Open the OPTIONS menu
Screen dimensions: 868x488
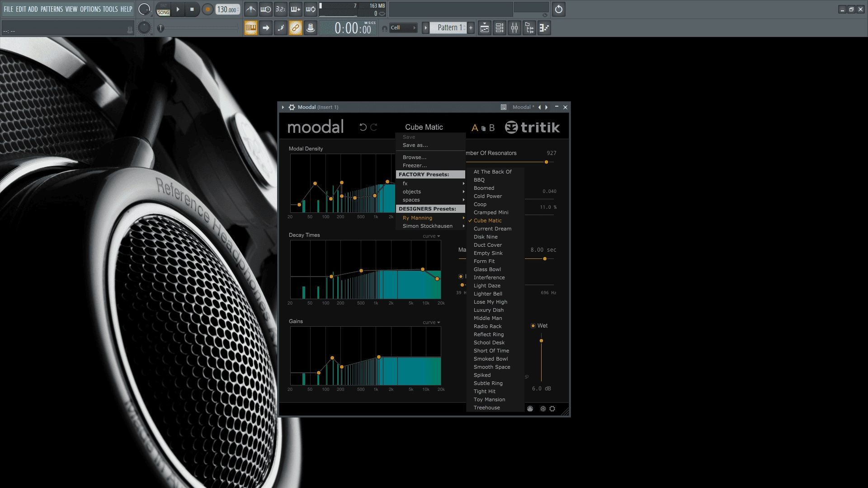coord(90,9)
